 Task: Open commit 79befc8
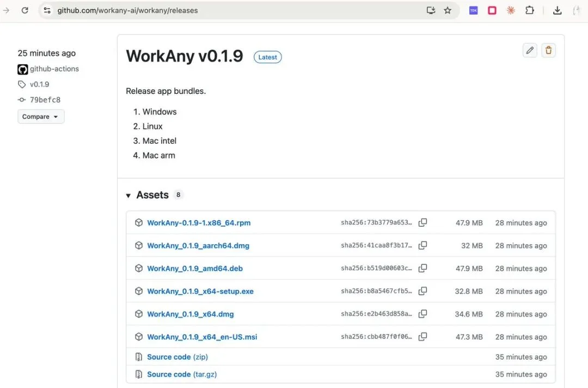(45, 100)
